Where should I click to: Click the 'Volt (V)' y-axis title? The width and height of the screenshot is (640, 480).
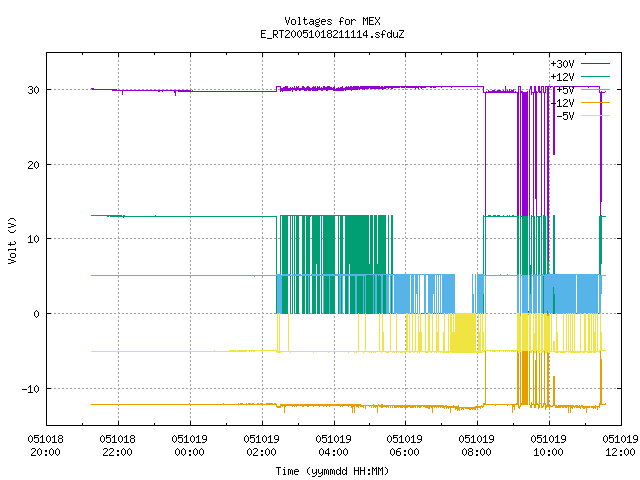(12, 240)
